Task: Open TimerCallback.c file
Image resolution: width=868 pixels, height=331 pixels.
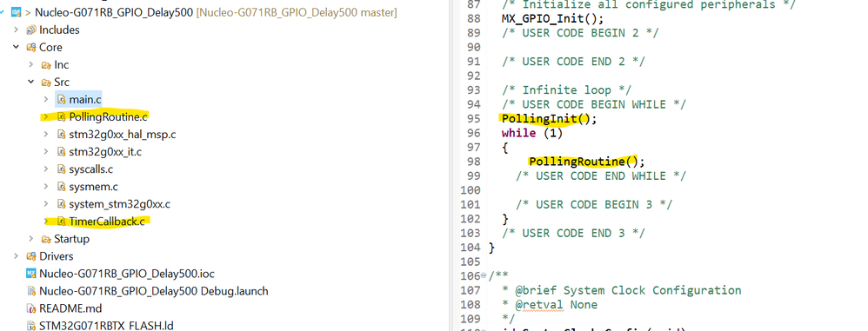Action: 107,222
